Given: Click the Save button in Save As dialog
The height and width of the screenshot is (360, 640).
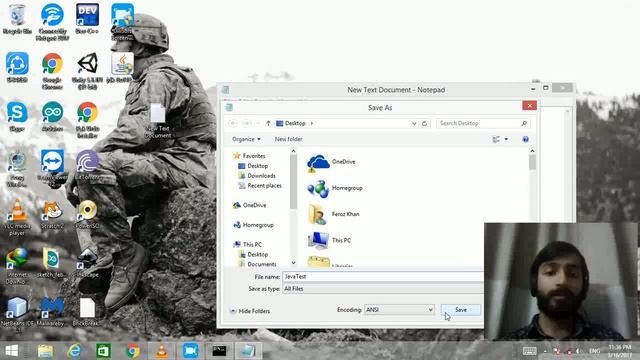Looking at the screenshot, I should coord(460,310).
